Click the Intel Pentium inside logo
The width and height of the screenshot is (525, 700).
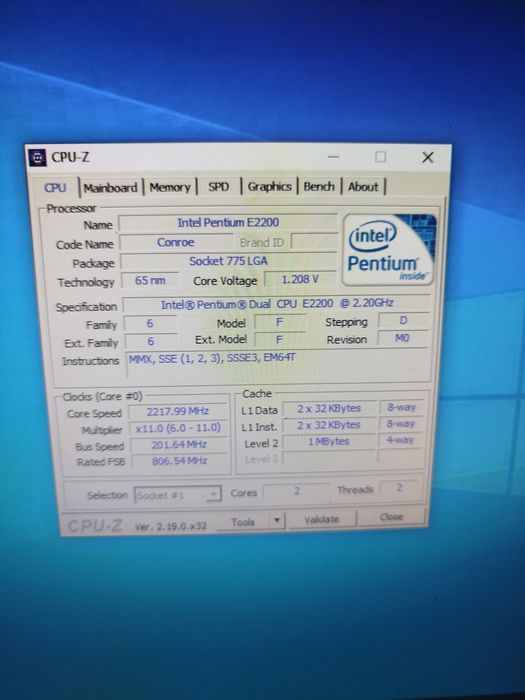[388, 250]
